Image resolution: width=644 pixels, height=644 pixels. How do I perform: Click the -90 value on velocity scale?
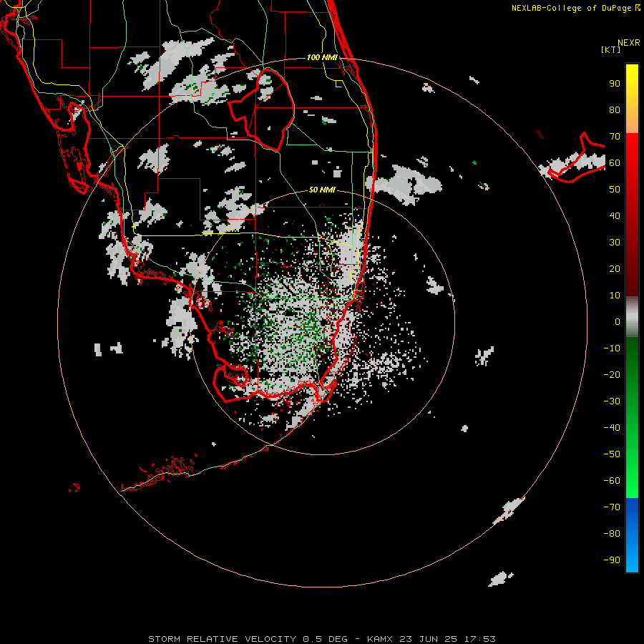(612, 560)
